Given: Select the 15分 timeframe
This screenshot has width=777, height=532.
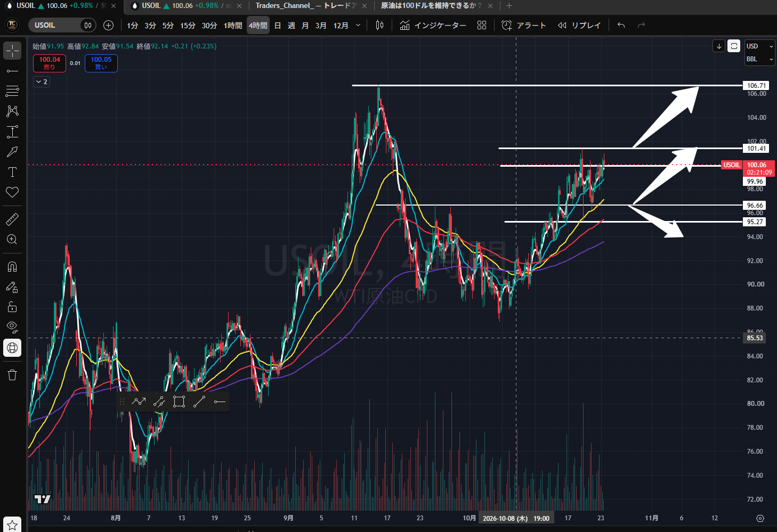Looking at the screenshot, I should click(x=188, y=25).
